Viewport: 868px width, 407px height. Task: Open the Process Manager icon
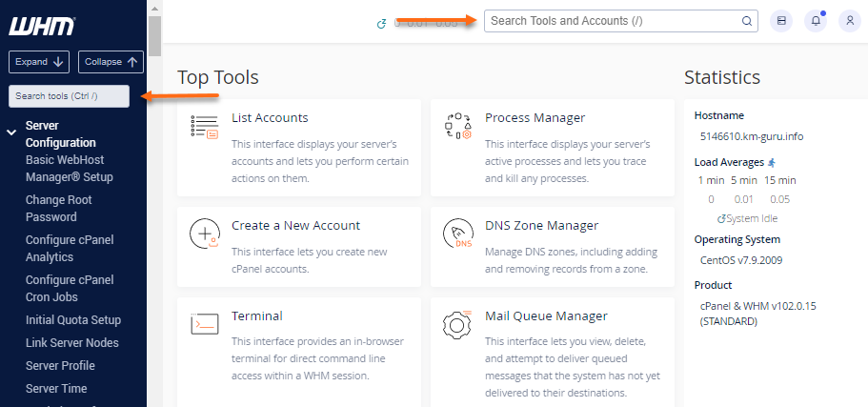(x=458, y=128)
